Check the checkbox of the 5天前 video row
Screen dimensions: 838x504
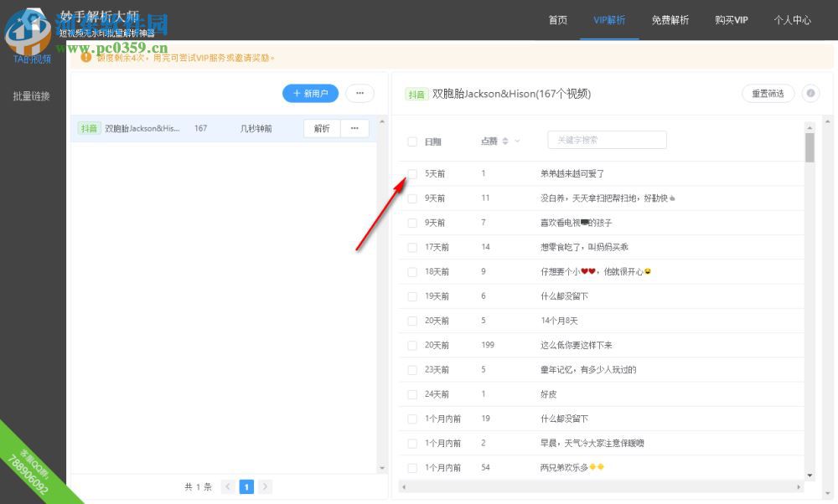click(x=412, y=174)
